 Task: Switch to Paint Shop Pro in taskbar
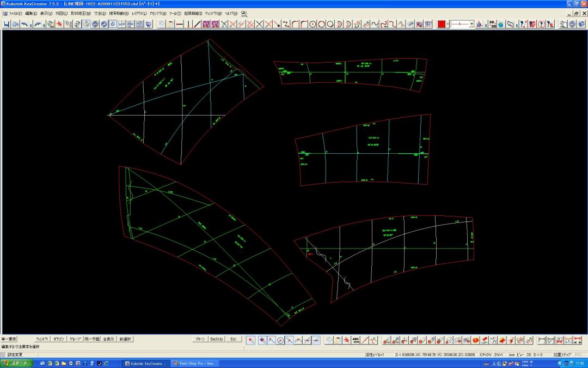point(194,363)
